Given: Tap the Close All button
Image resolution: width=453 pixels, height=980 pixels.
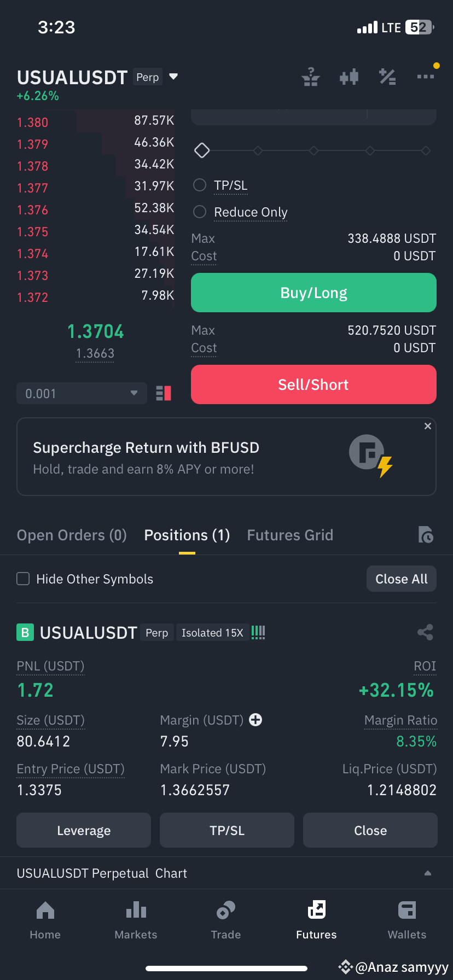Looking at the screenshot, I should point(402,579).
